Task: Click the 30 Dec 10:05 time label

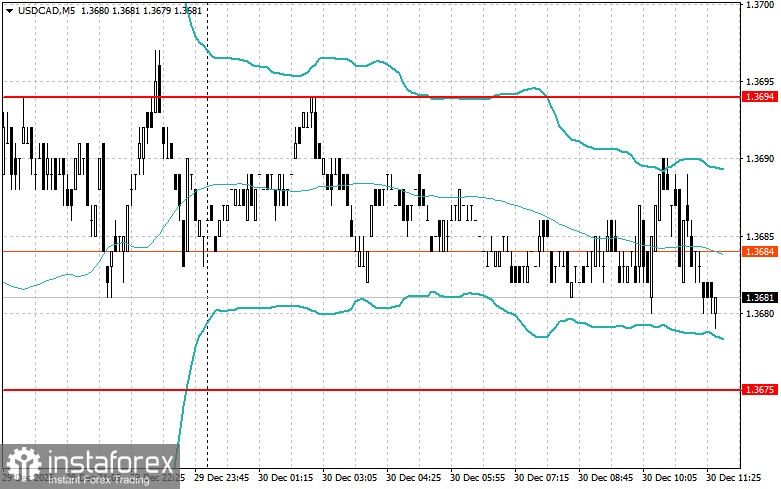Action: coord(669,477)
